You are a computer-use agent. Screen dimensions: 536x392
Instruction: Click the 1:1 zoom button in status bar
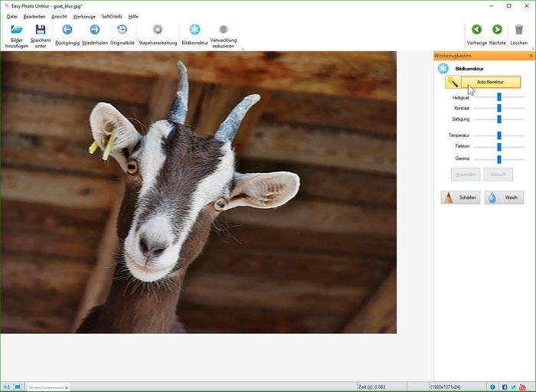(x=6, y=387)
